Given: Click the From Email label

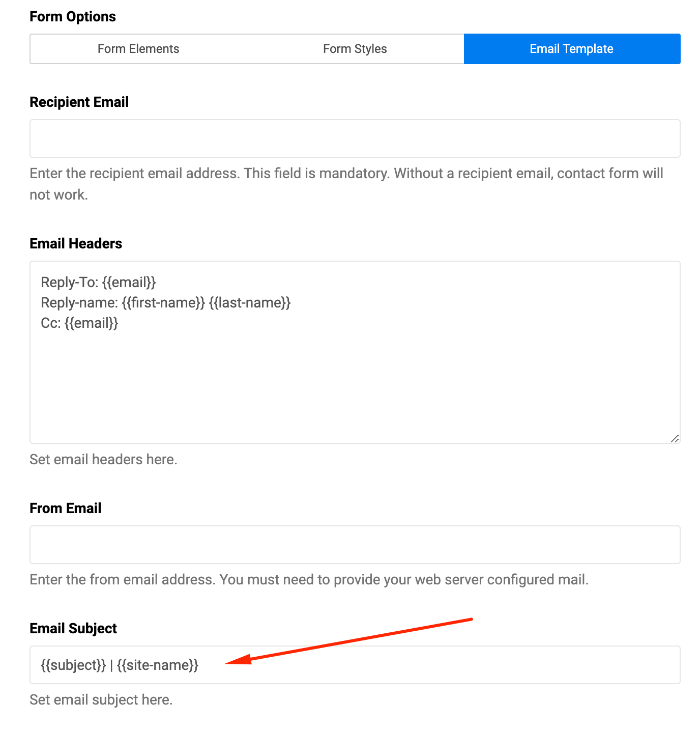Looking at the screenshot, I should 66,509.
